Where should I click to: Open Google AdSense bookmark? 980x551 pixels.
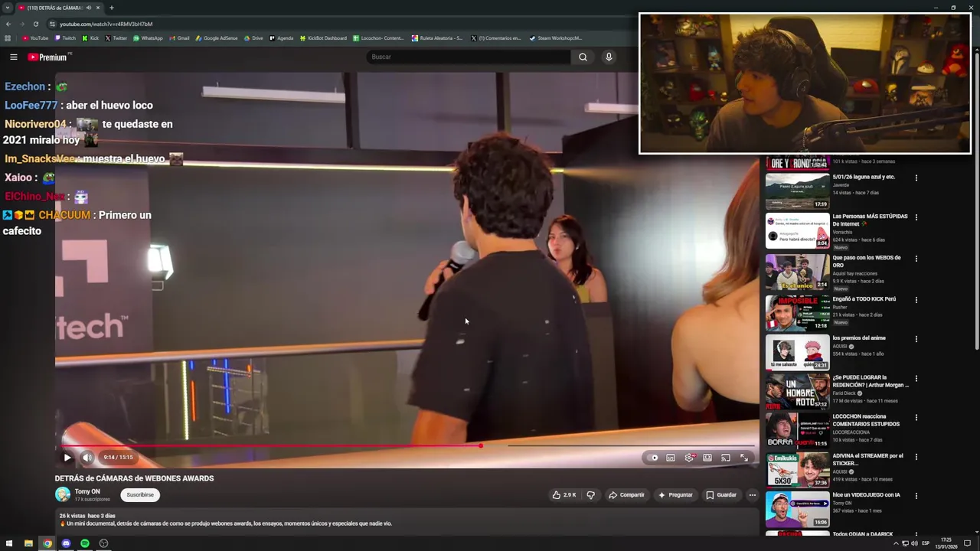(x=217, y=38)
